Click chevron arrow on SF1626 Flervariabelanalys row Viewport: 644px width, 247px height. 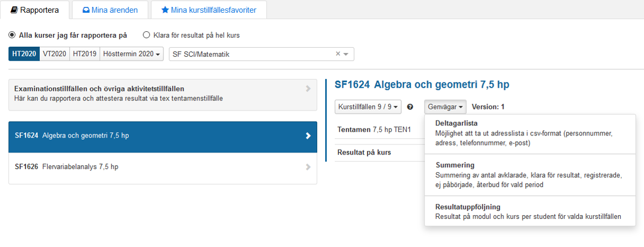pos(308,167)
